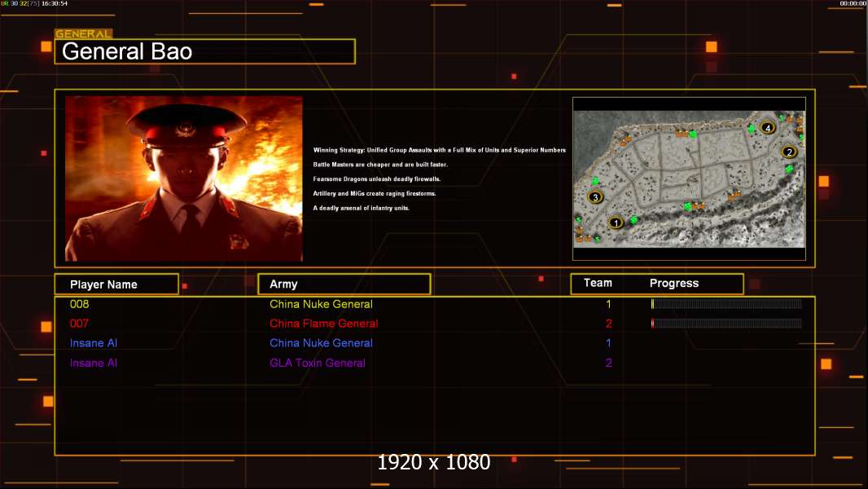Click blue China Nuke General army entry
The image size is (868, 489).
(321, 343)
